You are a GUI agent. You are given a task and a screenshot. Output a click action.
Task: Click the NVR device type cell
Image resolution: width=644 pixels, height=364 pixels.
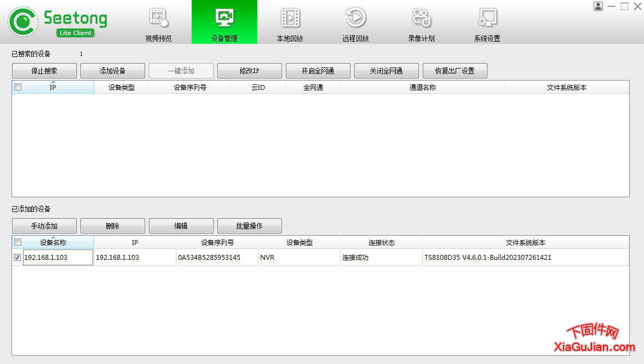click(299, 257)
